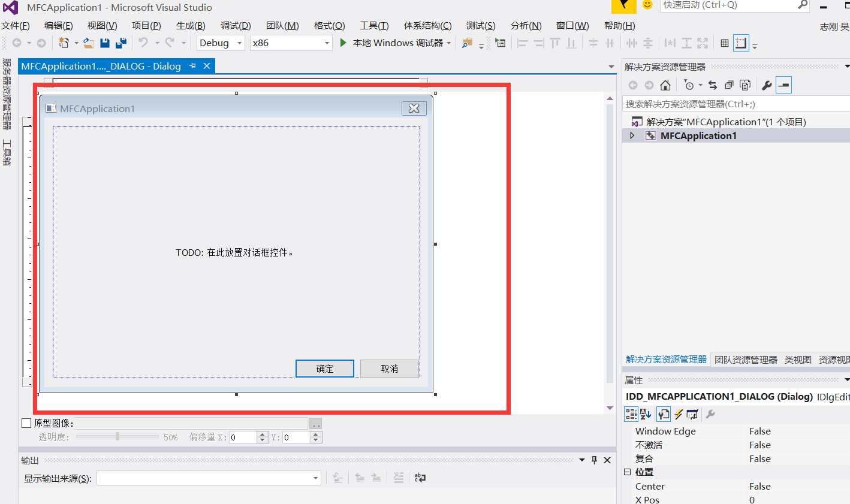Click the 取消 button in the dialog
The image size is (850, 504).
pyautogui.click(x=390, y=369)
